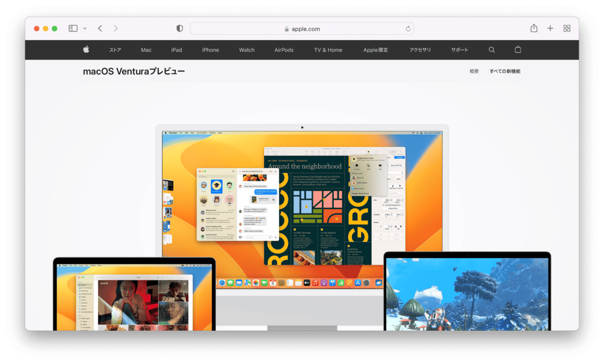Search apple.com with the magnifier icon
The width and height of the screenshot is (604, 364).
coord(492,50)
